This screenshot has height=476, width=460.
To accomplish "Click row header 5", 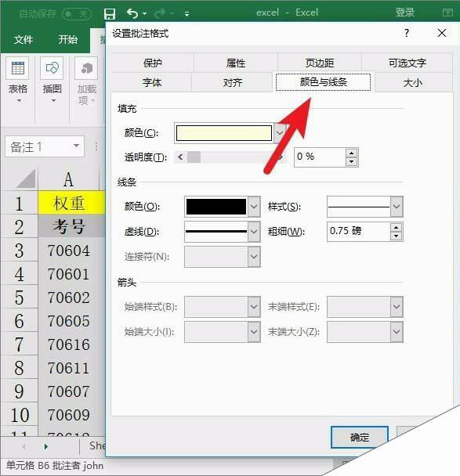I will pyautogui.click(x=19, y=297).
